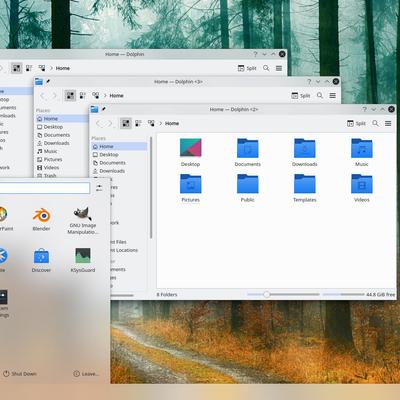Select the Templates folder icon

coord(304,184)
